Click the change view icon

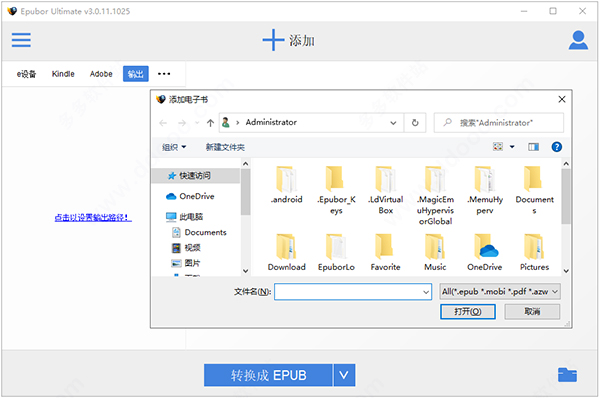[x=498, y=147]
